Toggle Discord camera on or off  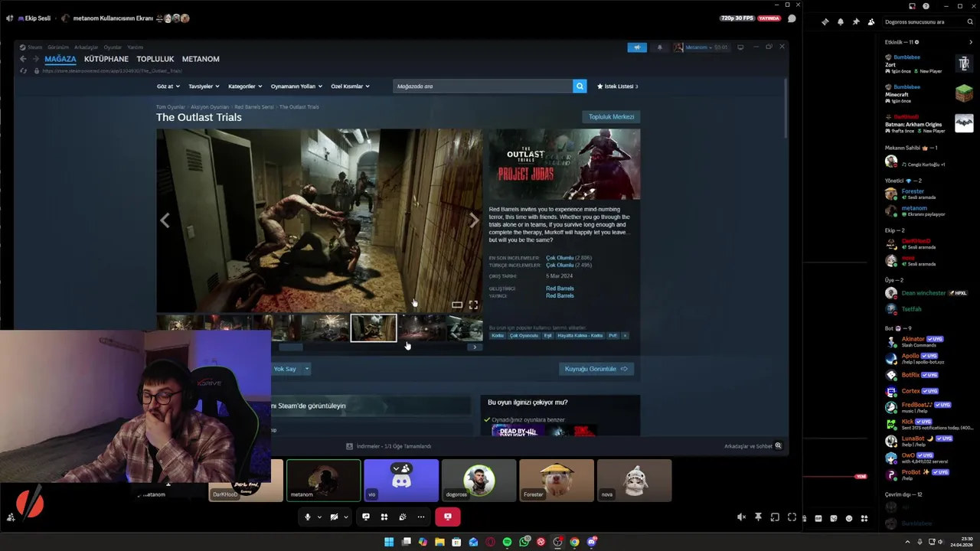coord(334,517)
